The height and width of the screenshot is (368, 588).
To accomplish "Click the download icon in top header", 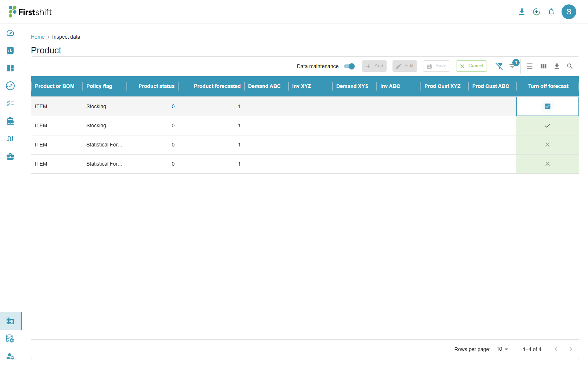I will [x=522, y=12].
